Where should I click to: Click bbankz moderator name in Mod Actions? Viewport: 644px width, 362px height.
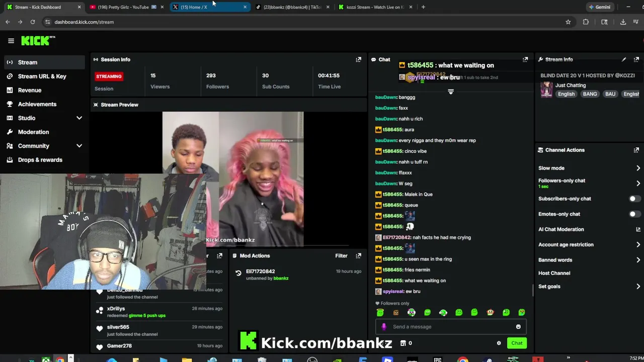click(x=281, y=278)
